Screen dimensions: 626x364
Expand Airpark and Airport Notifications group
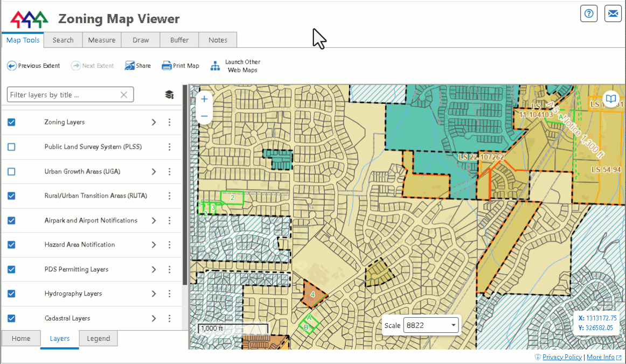click(154, 220)
